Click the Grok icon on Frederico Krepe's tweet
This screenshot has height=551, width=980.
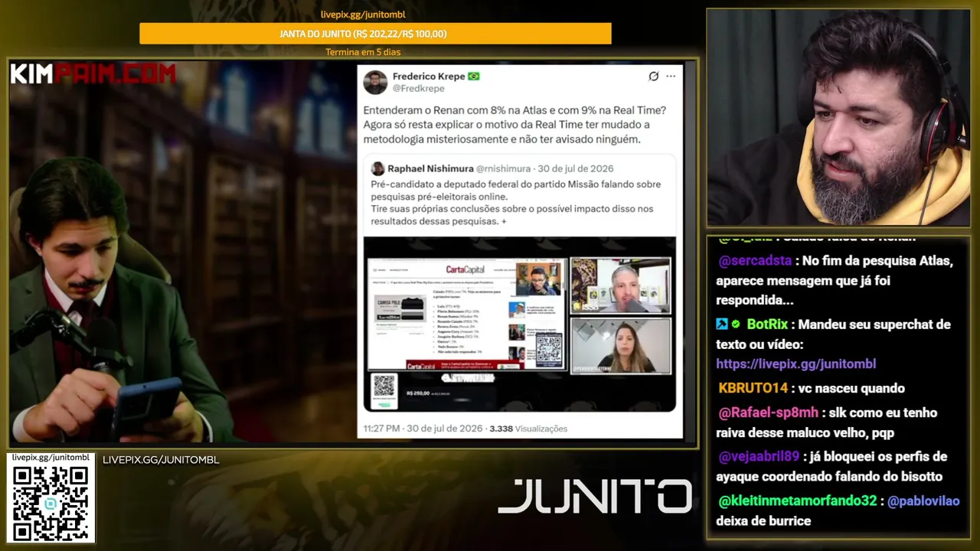tap(653, 77)
